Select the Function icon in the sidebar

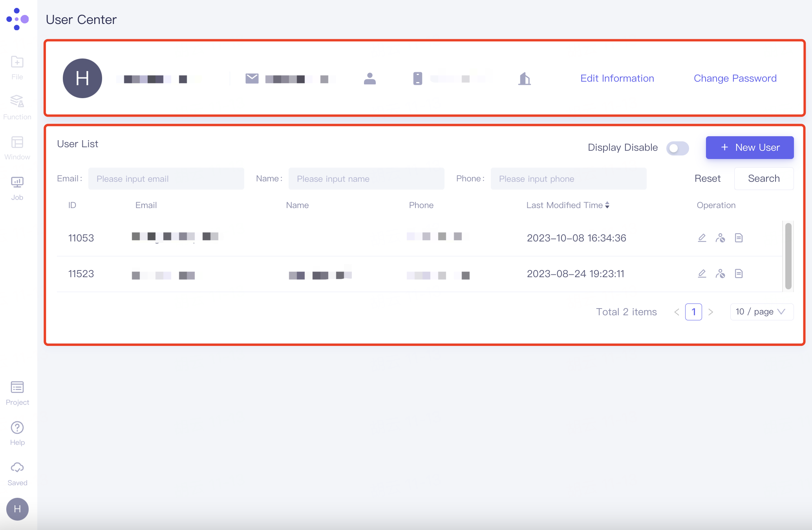click(x=17, y=106)
